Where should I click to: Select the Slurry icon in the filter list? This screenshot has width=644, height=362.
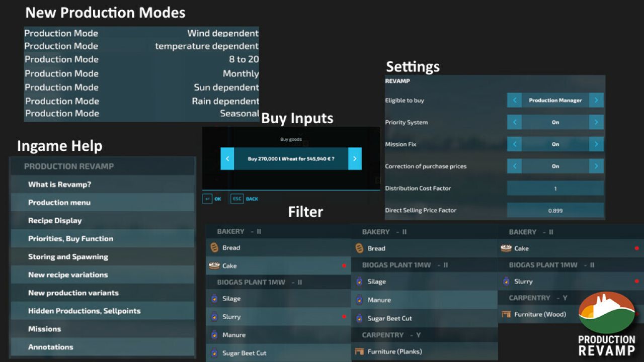pos(214,317)
